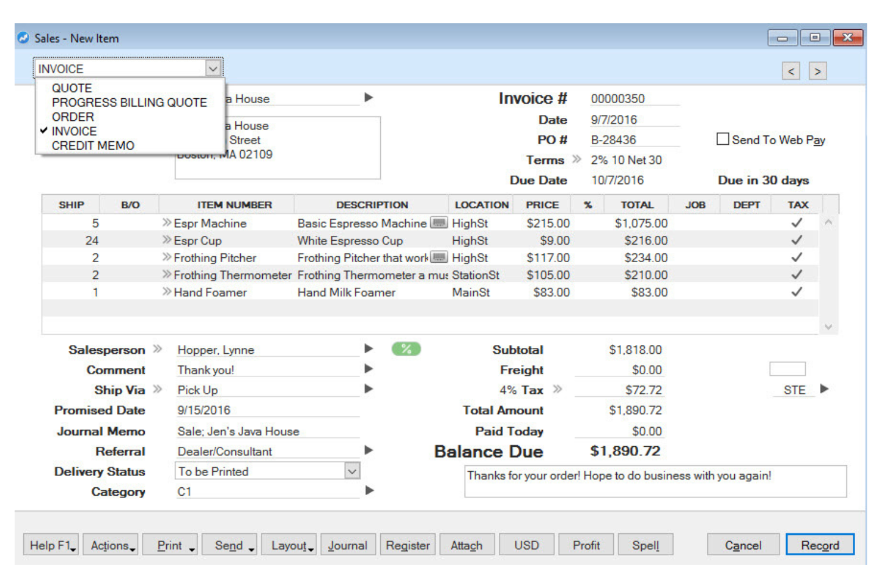Click the Record button

(820, 544)
